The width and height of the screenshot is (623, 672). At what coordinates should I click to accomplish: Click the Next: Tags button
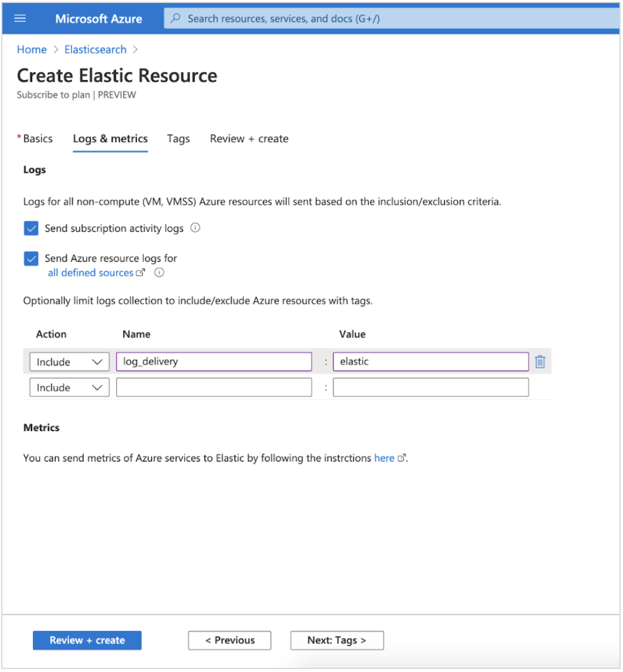(x=337, y=640)
